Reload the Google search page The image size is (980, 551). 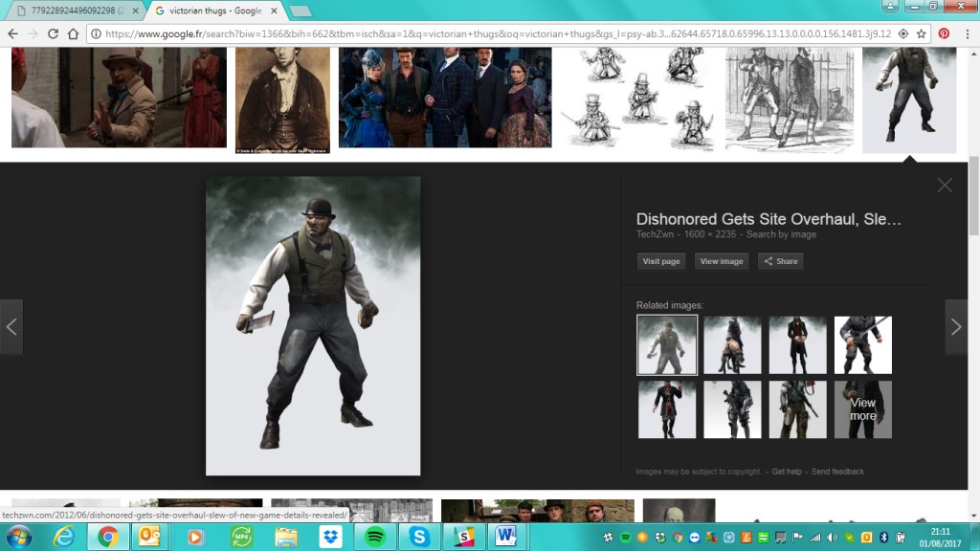pos(54,33)
